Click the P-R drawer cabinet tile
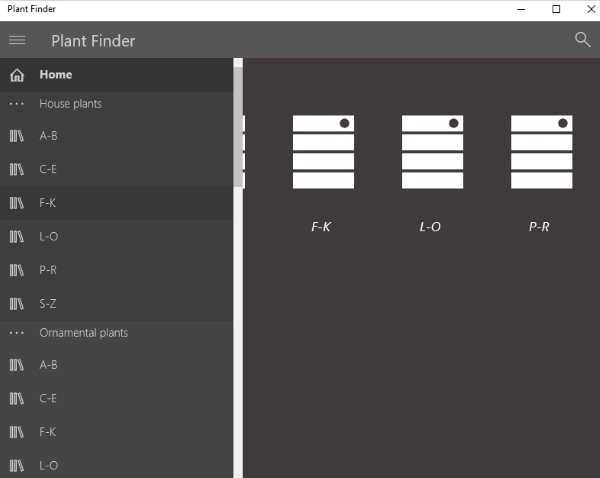Screen dimensions: 600x478 pos(541,152)
